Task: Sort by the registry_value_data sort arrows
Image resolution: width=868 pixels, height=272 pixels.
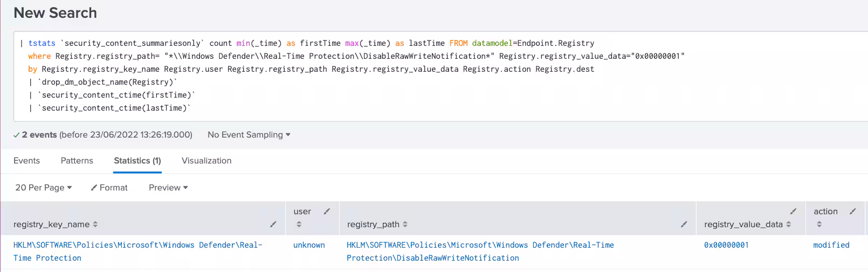Action: pyautogui.click(x=788, y=224)
